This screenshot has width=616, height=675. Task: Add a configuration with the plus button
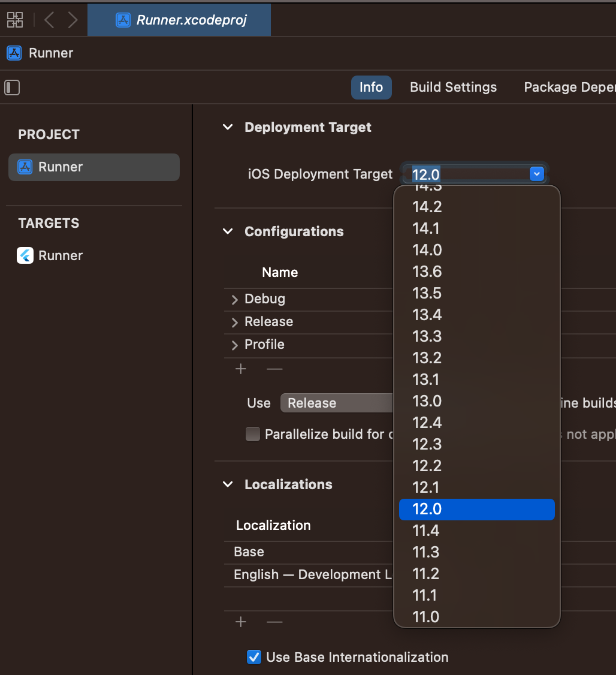point(241,369)
